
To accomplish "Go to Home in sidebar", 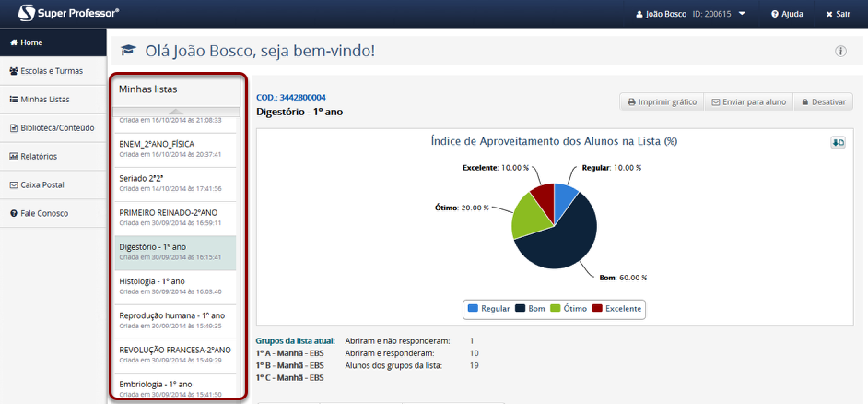I will click(x=53, y=42).
